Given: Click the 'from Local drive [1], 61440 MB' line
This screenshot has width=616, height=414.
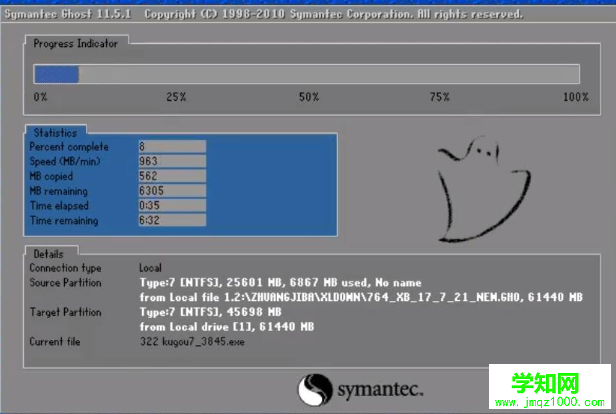Looking at the screenshot, I should pyautogui.click(x=227, y=327).
